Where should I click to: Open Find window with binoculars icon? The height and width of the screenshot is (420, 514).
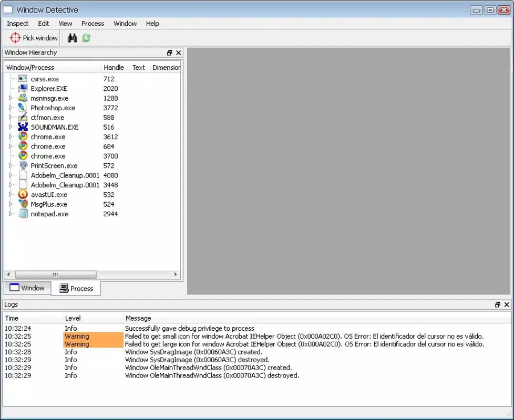[x=72, y=38]
